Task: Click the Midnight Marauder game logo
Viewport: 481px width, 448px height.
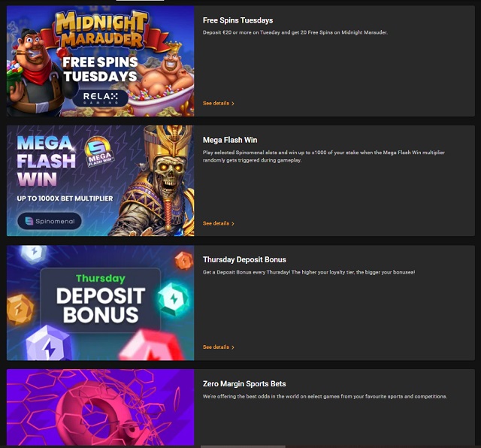Action: [101, 30]
